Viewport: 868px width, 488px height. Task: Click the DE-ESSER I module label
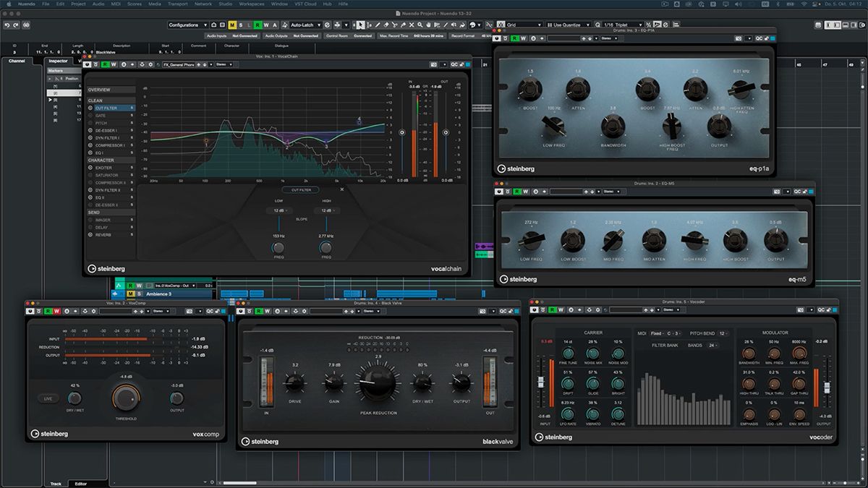pyautogui.click(x=107, y=130)
